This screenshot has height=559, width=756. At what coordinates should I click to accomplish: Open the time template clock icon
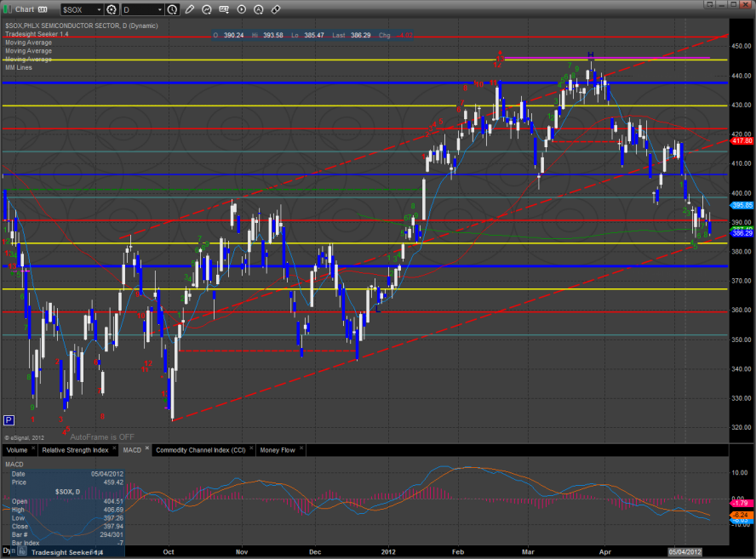[173, 9]
